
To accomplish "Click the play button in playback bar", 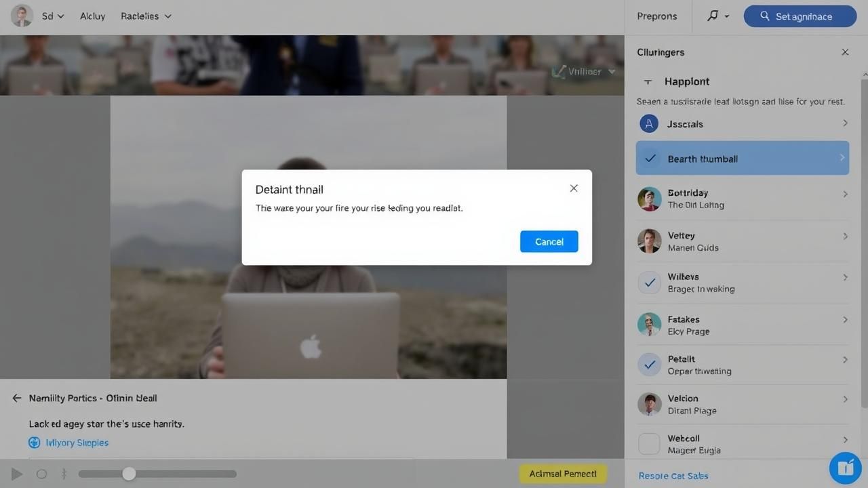I will click(x=17, y=474).
